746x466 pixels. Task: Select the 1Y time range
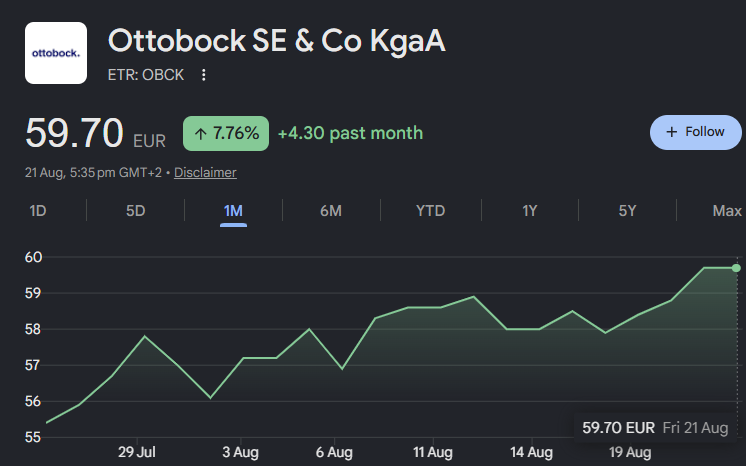(x=530, y=210)
